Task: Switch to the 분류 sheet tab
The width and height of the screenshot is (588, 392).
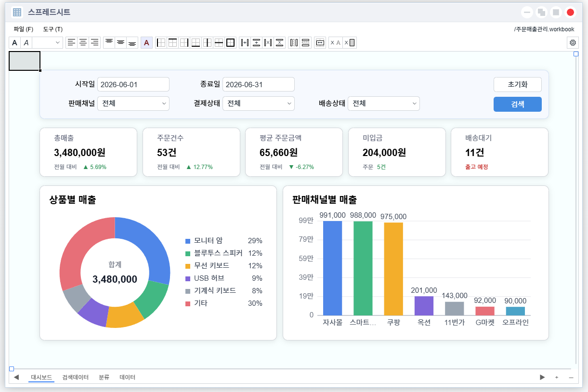Action: click(104, 378)
